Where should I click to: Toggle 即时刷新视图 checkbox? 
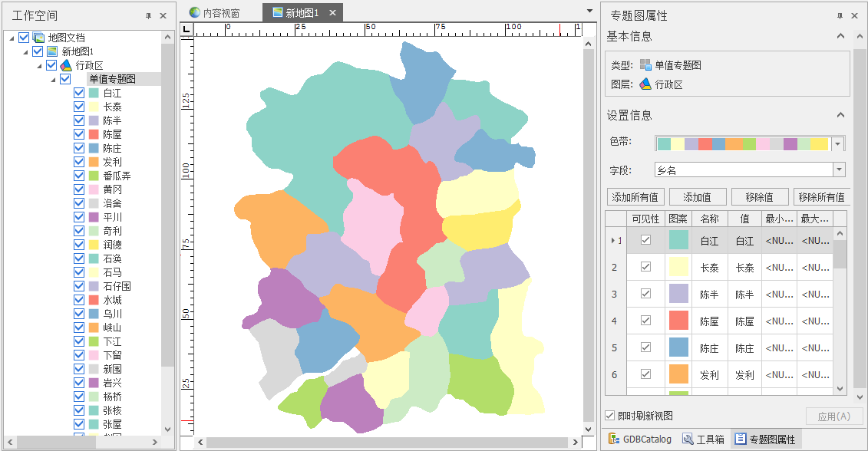click(610, 416)
